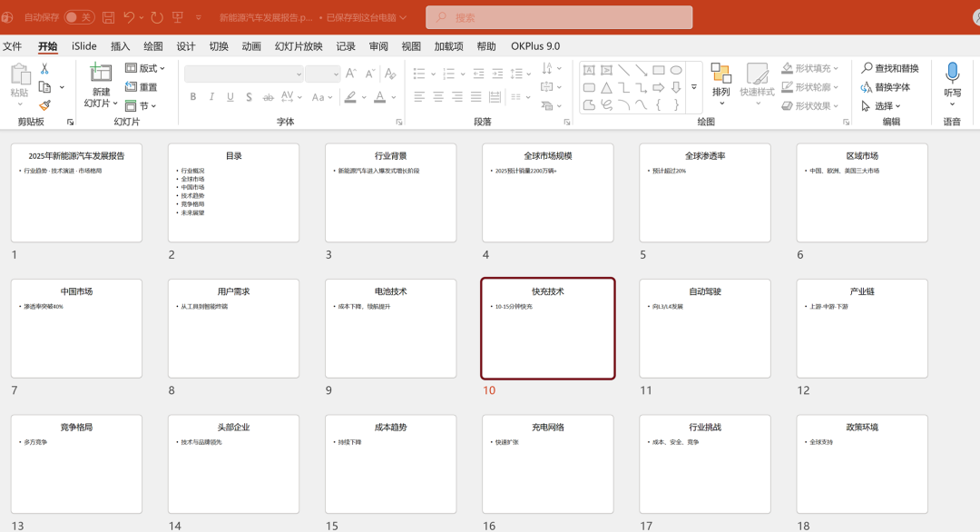Screen dimensions: 980x532
Task: Open the font name combo box
Action: tap(244, 74)
